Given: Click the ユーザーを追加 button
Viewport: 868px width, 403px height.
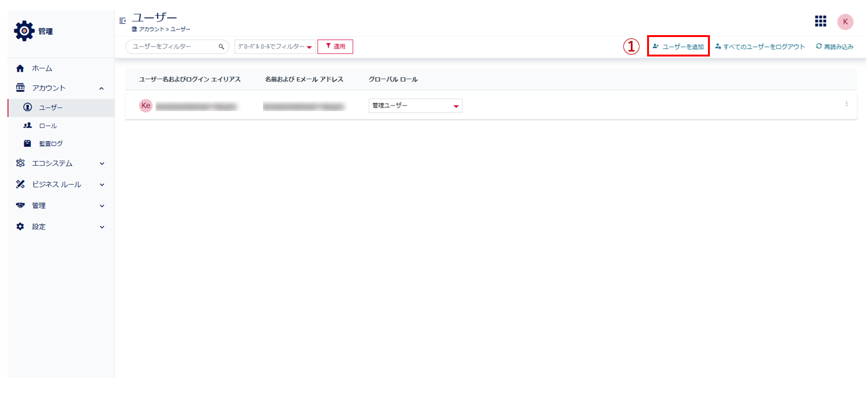Looking at the screenshot, I should point(678,46).
